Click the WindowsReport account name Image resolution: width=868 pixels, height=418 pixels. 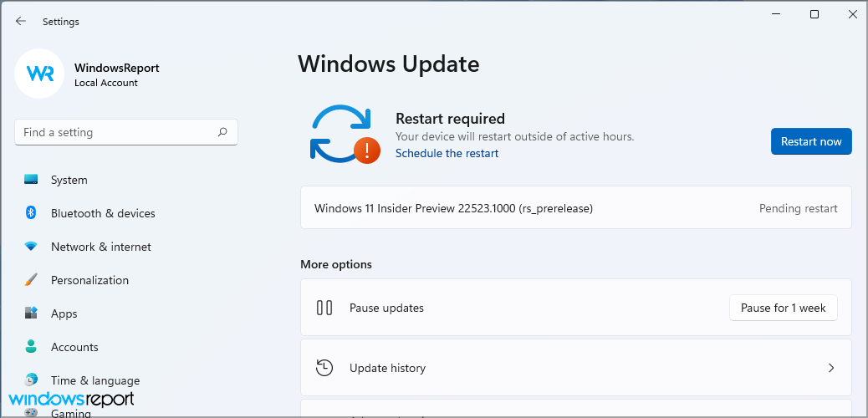117,68
